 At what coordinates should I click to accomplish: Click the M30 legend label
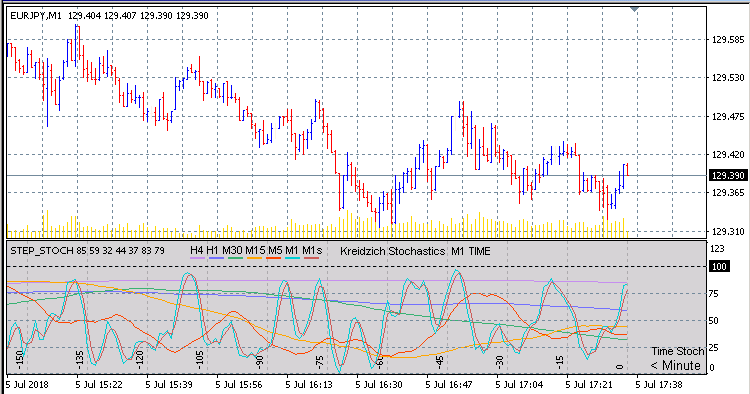(x=232, y=250)
